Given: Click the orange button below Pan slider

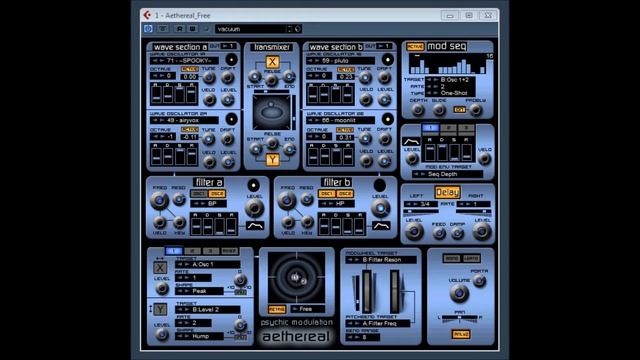Looking at the screenshot, I should tap(461, 335).
